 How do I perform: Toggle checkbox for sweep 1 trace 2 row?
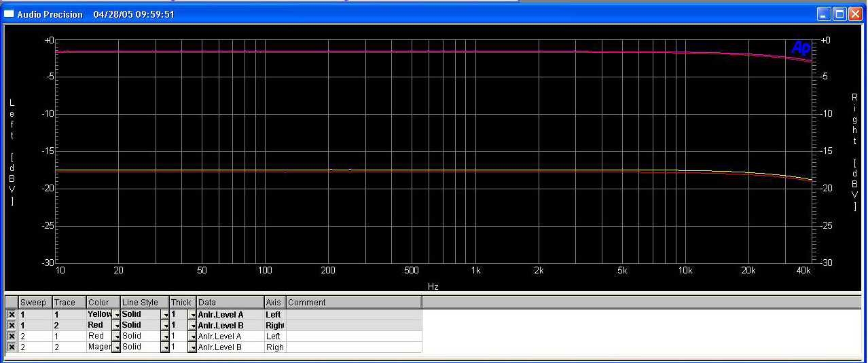11,326
